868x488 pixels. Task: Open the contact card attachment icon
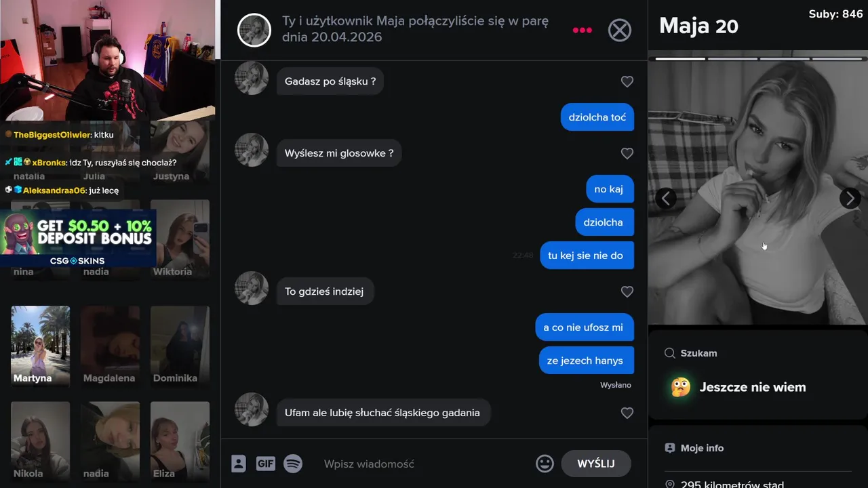(238, 464)
